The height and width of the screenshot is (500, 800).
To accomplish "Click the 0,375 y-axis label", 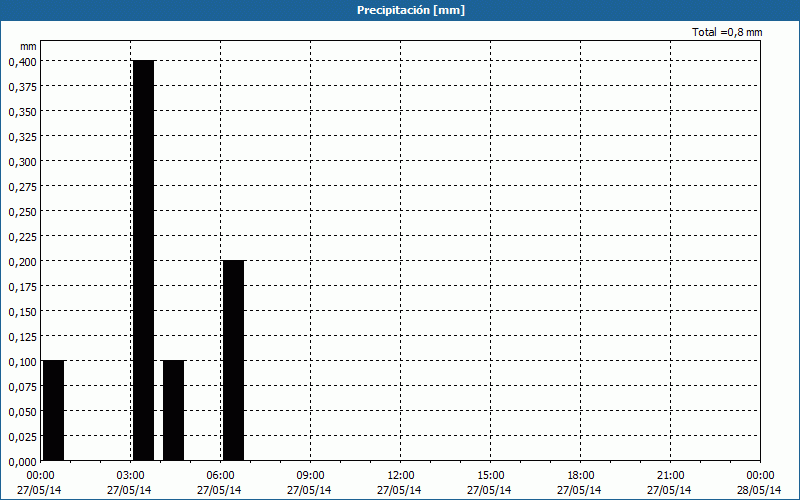I will (x=22, y=87).
